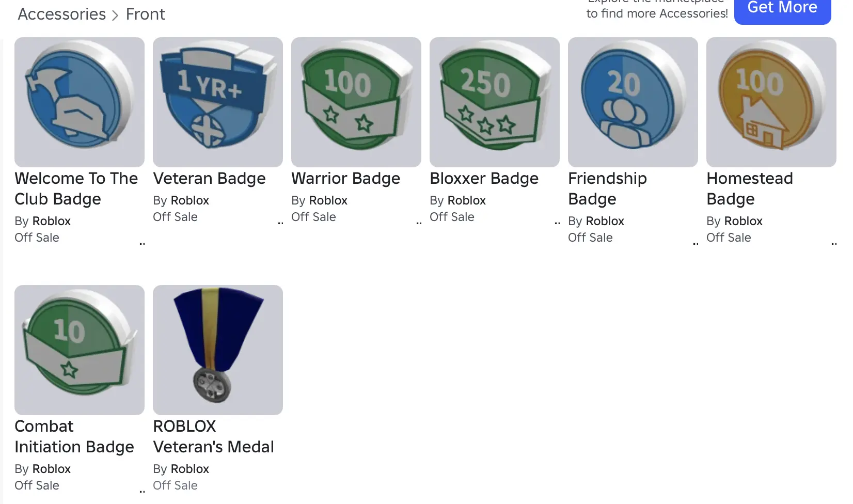This screenshot has width=853, height=504.
Task: Open the Friendship Badge title link
Action: coord(607,189)
